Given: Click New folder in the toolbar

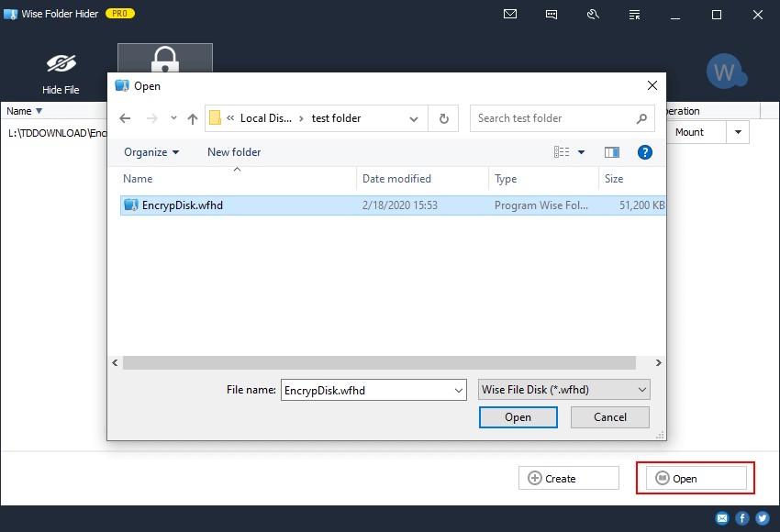Looking at the screenshot, I should [234, 152].
